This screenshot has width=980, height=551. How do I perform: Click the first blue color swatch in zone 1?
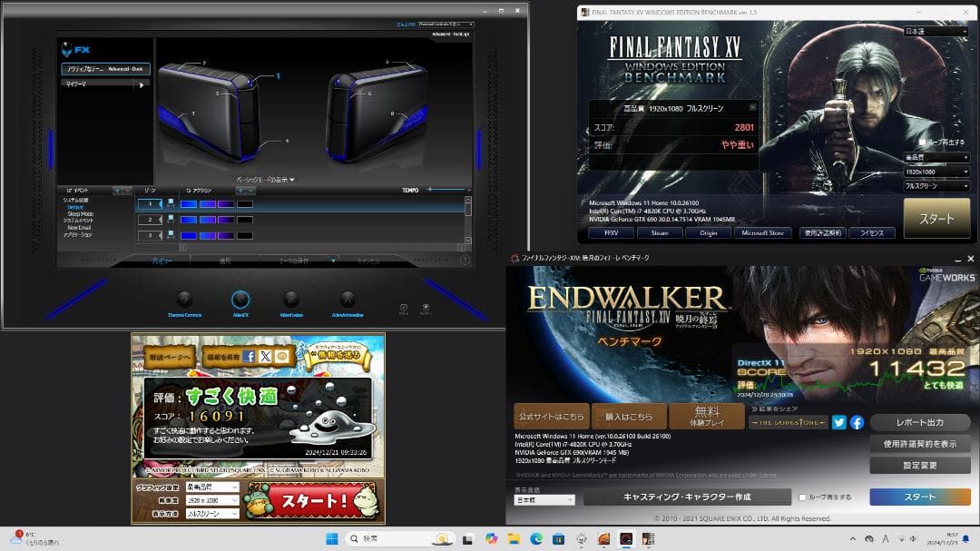pyautogui.click(x=188, y=204)
